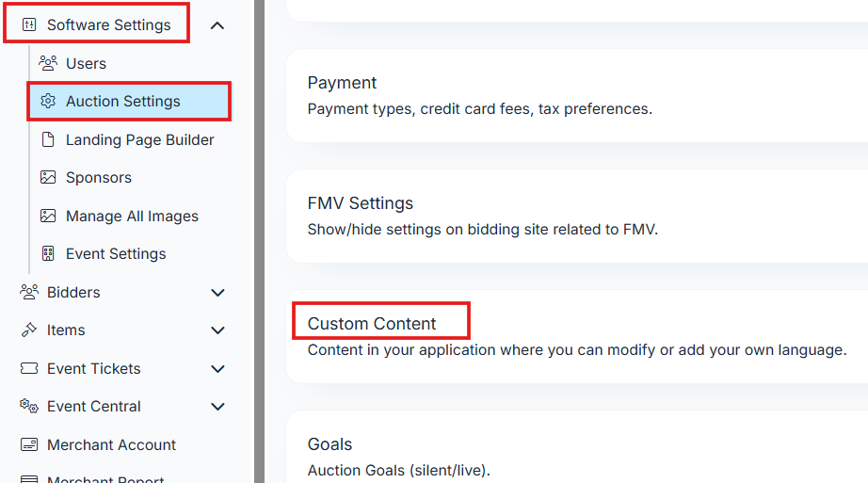The width and height of the screenshot is (868, 483).
Task: Collapse the Software Settings chevron
Action: click(x=217, y=25)
